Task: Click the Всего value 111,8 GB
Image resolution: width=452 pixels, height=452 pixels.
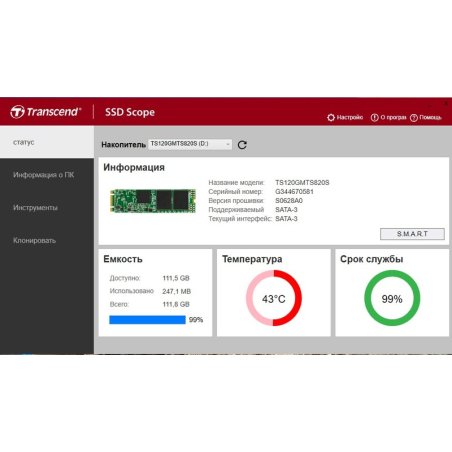Action: [x=176, y=304]
